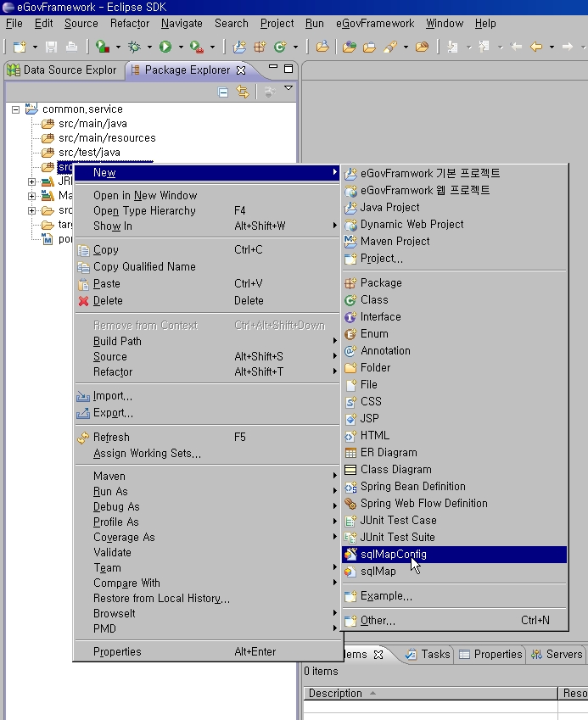Open the eGovFramework menu in menu bar
The image size is (588, 720).
pyautogui.click(x=375, y=23)
